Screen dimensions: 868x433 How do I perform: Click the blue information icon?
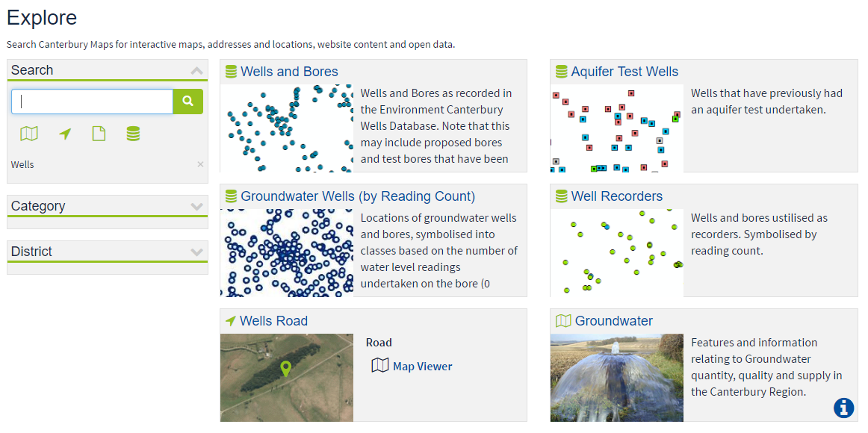[843, 408]
